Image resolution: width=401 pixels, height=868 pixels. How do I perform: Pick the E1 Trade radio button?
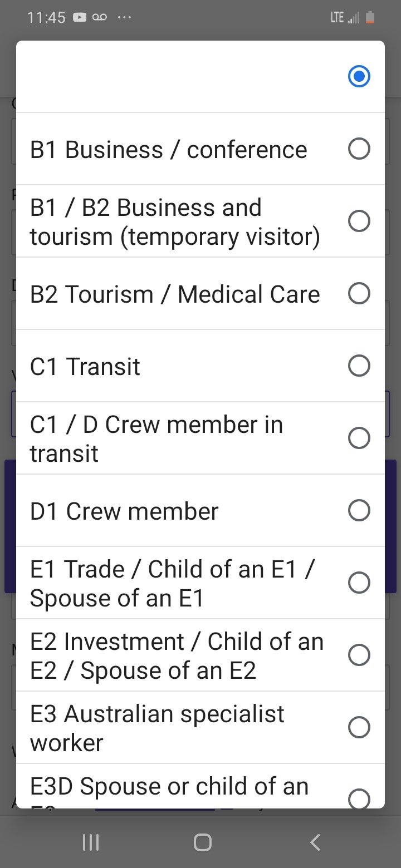(359, 583)
